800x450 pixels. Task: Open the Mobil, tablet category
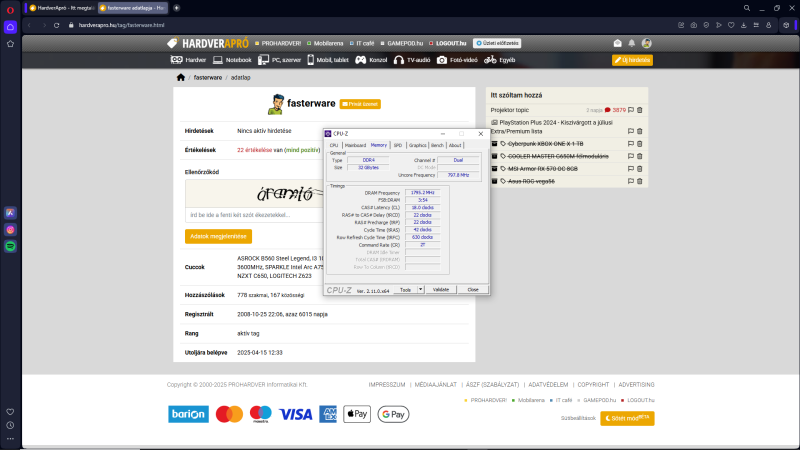click(x=328, y=60)
